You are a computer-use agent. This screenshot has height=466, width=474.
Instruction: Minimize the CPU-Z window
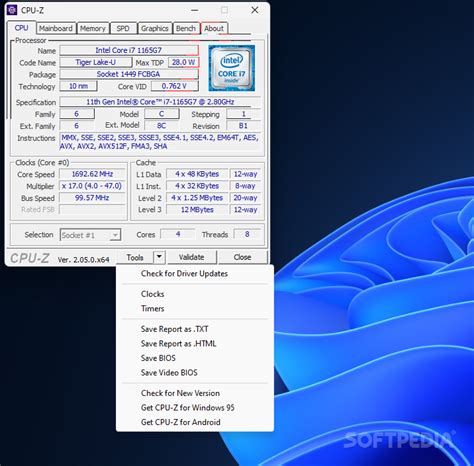pos(195,10)
